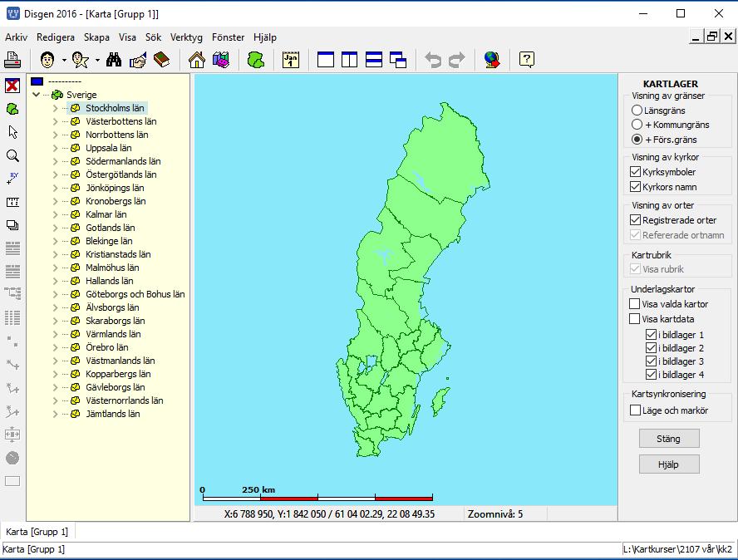Open the binoculars search tool
Viewport: 738px width, 560px height.
click(x=113, y=60)
